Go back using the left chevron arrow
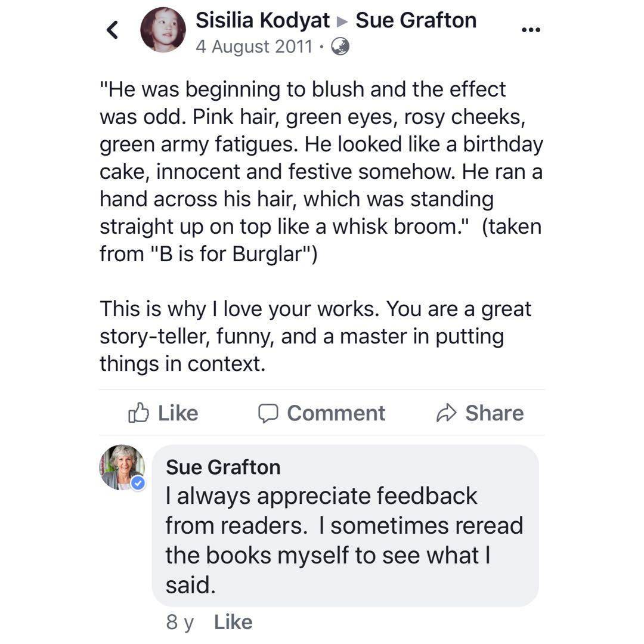644x644 pixels. coord(113,30)
